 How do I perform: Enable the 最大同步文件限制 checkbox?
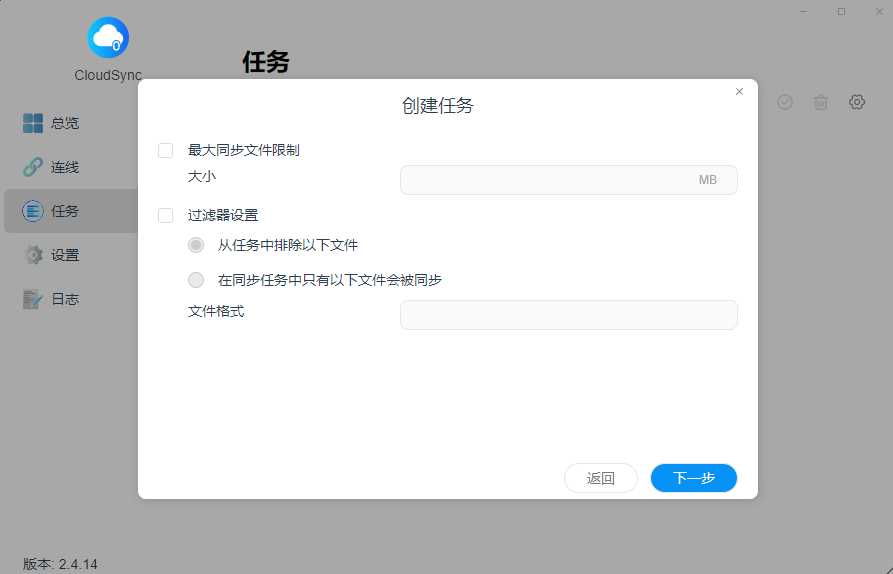[x=166, y=151]
